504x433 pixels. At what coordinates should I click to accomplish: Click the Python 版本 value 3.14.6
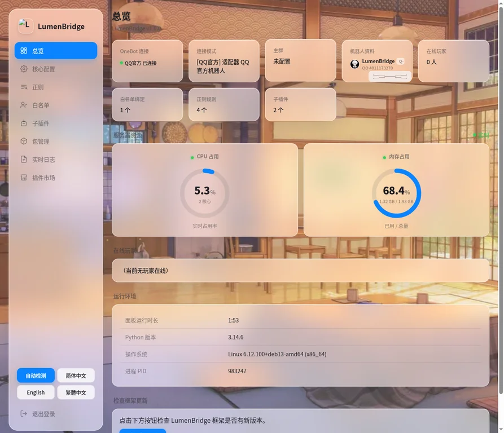pyautogui.click(x=235, y=337)
